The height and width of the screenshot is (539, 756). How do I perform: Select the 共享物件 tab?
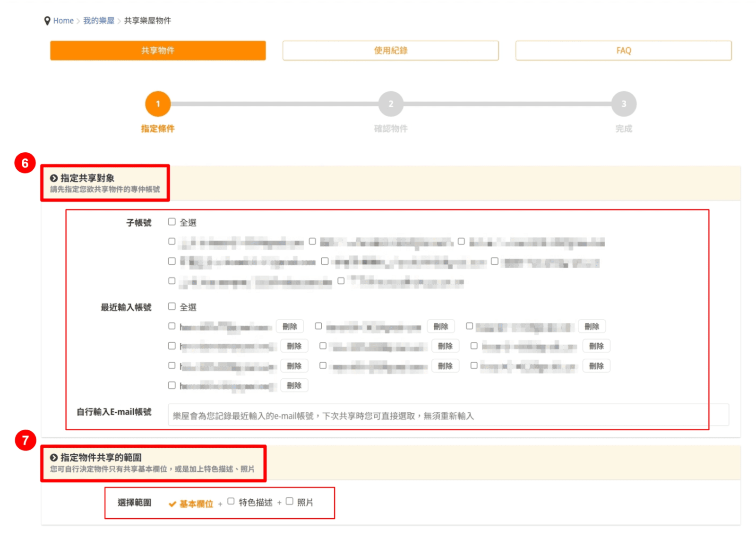158,51
